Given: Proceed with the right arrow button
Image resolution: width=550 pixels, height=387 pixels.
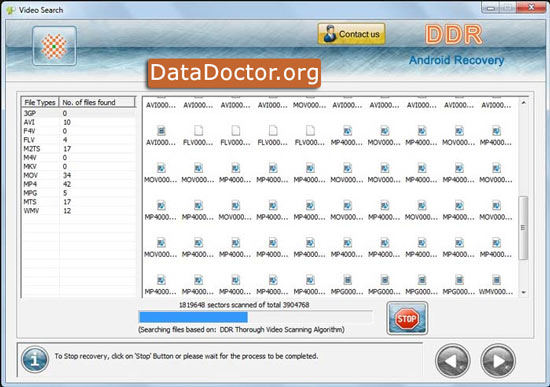Looking at the screenshot, I should tap(498, 361).
